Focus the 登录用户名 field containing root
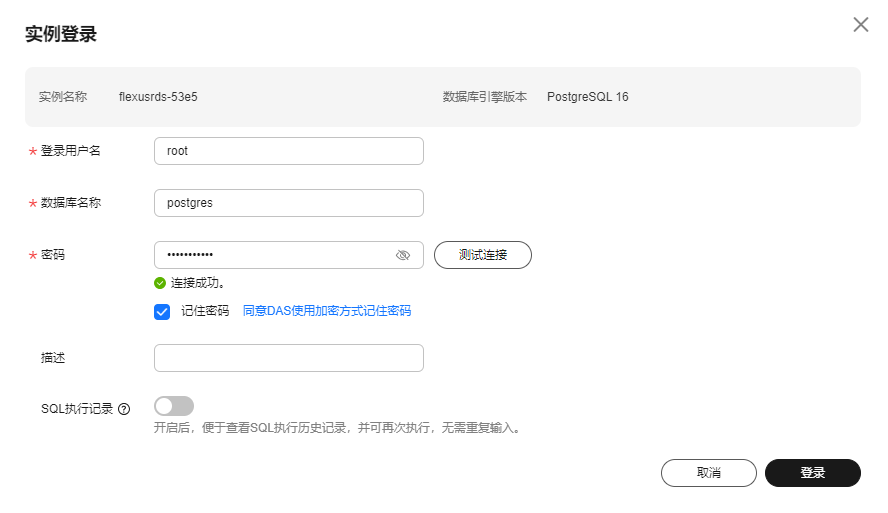The image size is (888, 513). coord(289,151)
